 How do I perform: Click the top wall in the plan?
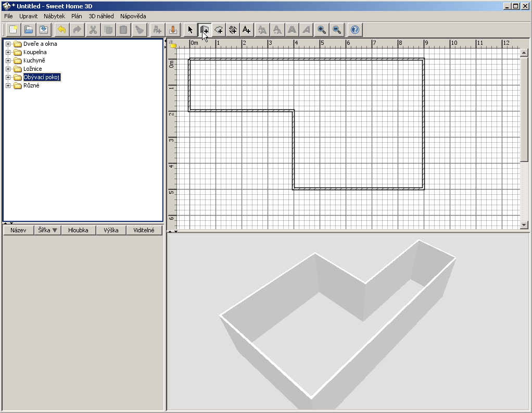[307, 59]
